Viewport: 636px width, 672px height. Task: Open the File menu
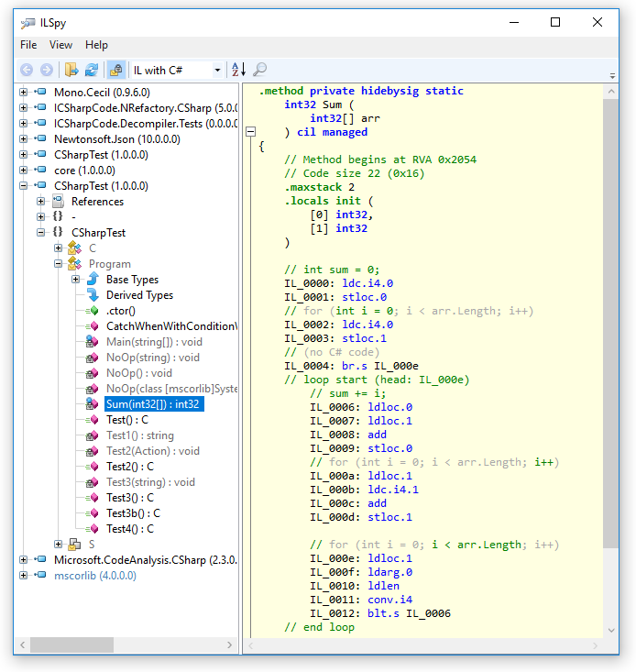pyautogui.click(x=28, y=45)
